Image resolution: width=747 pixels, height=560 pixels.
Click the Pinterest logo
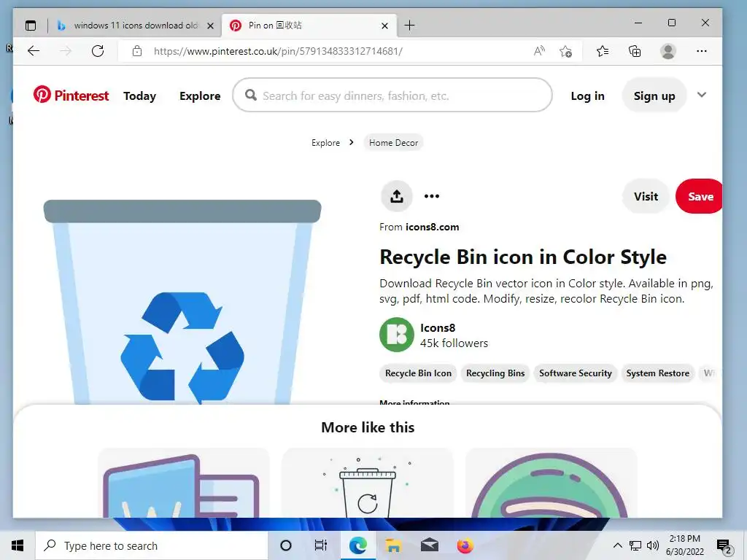coord(71,96)
